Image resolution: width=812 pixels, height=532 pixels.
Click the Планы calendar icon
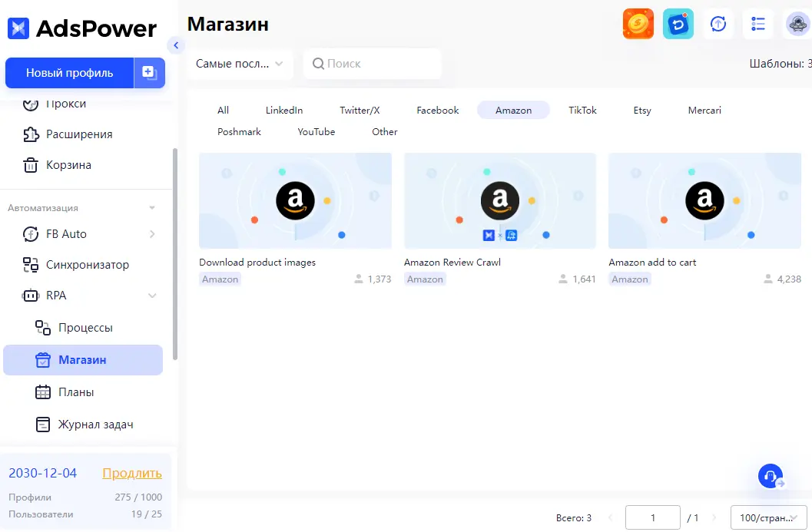pos(43,392)
